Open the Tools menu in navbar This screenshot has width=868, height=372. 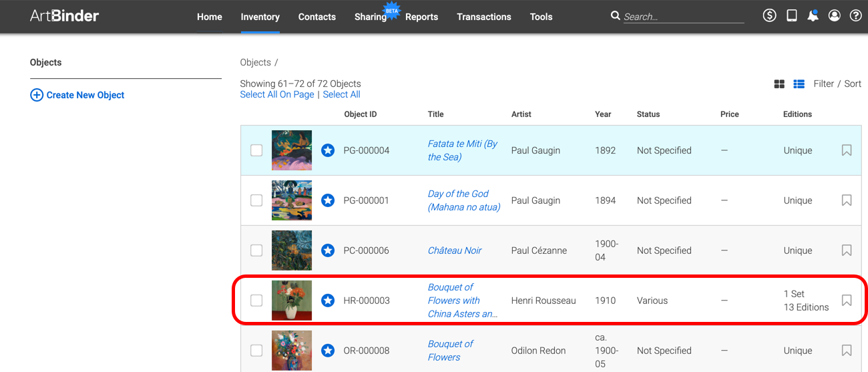pos(541,17)
